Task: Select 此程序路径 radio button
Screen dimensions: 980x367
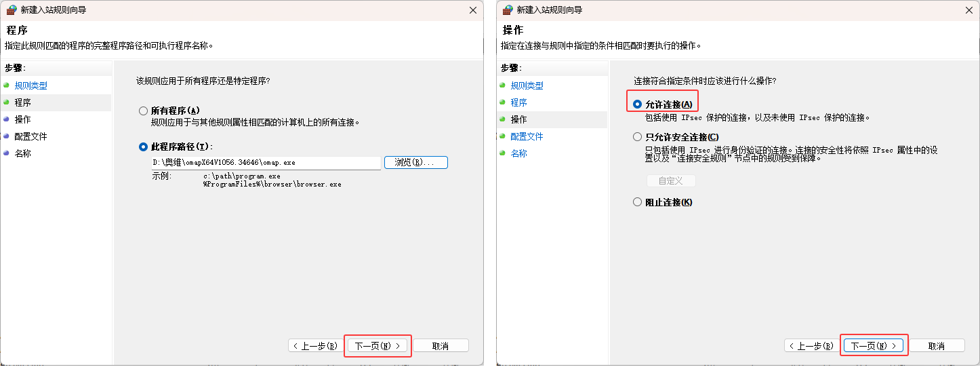Action: 143,147
